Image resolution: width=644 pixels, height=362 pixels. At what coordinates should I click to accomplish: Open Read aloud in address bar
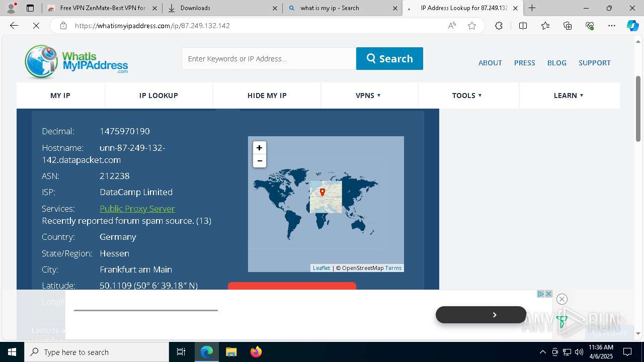tap(452, 26)
